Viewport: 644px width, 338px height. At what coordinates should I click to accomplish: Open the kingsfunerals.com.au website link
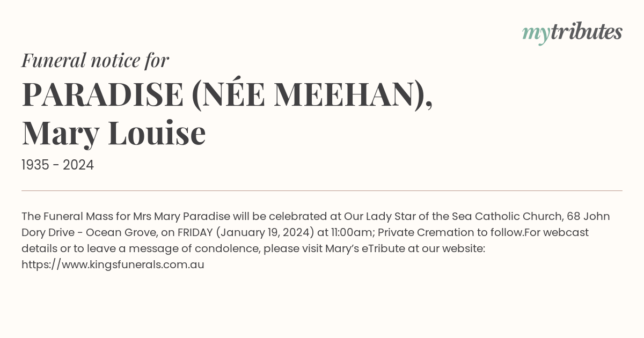(113, 264)
